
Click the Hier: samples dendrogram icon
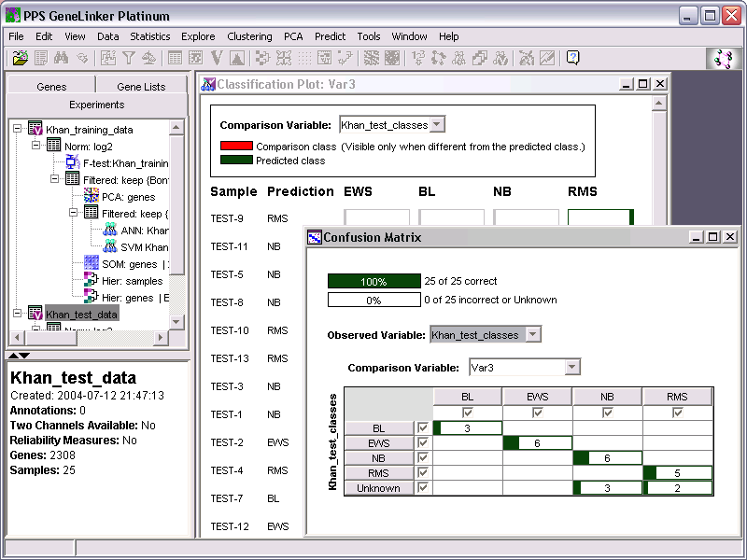pyautogui.click(x=91, y=279)
